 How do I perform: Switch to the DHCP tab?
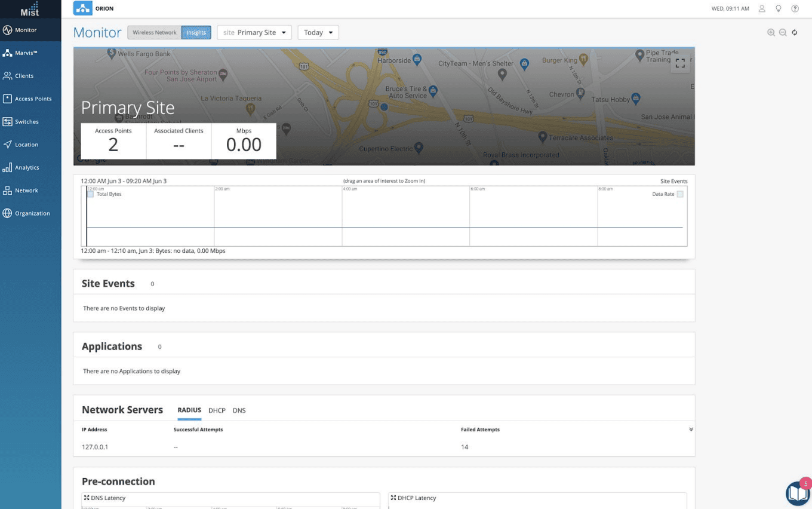(x=217, y=410)
